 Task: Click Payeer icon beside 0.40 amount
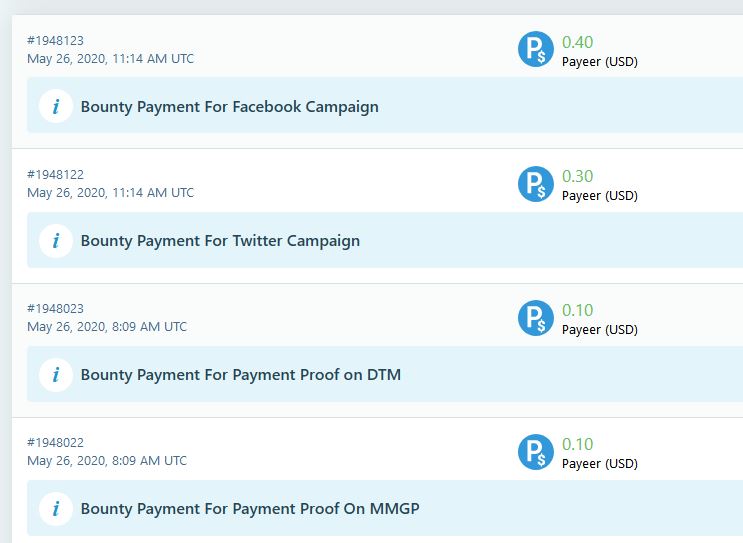pos(535,50)
